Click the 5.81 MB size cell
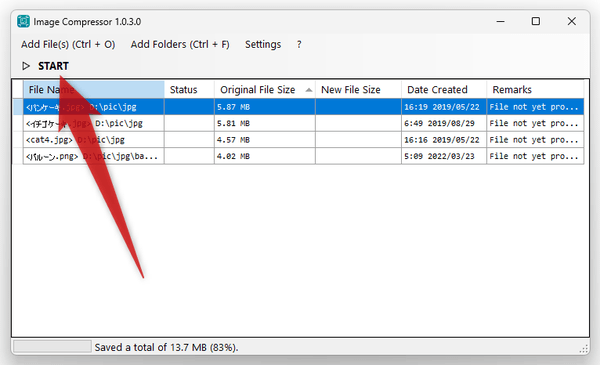Image resolution: width=600 pixels, height=365 pixels. [265, 123]
